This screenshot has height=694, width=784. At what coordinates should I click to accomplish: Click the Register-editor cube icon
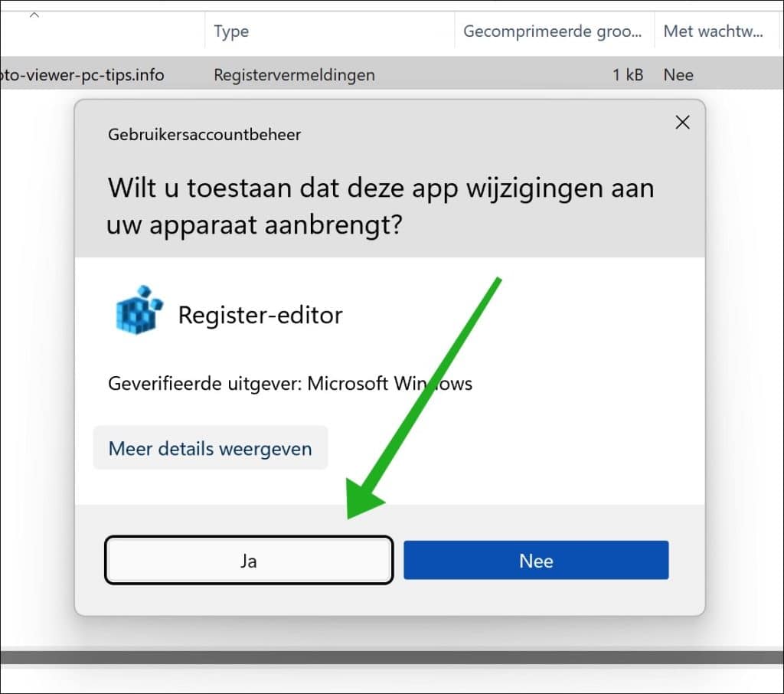(x=139, y=311)
